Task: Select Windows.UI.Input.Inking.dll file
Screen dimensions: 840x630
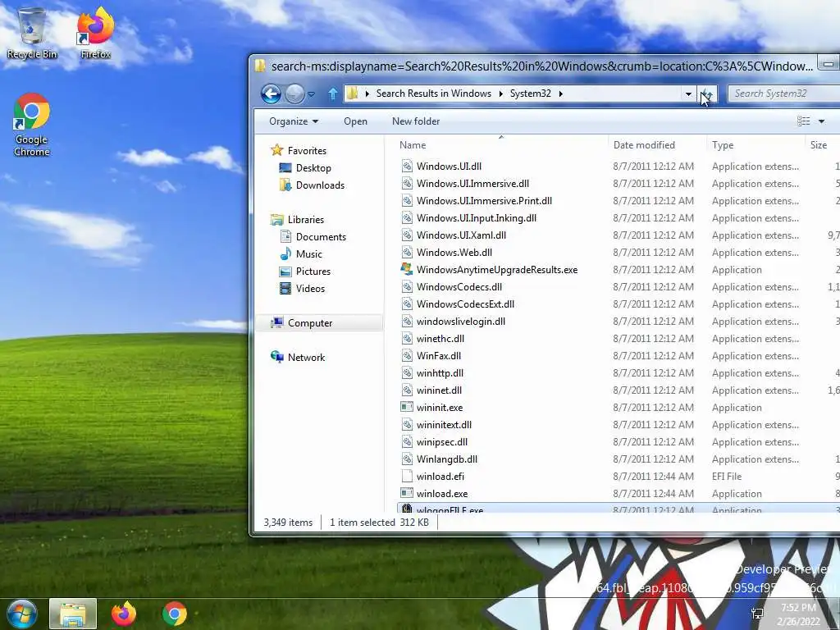Action: click(x=477, y=217)
